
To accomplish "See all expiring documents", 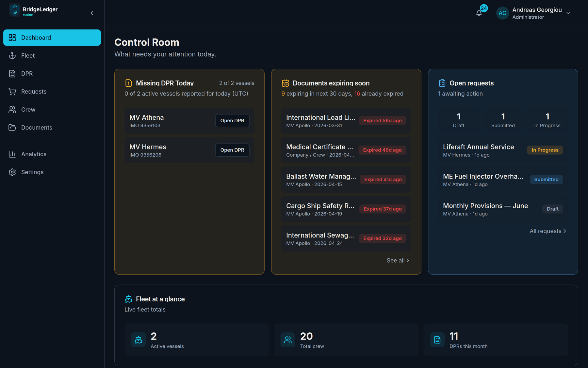I will 398,260.
